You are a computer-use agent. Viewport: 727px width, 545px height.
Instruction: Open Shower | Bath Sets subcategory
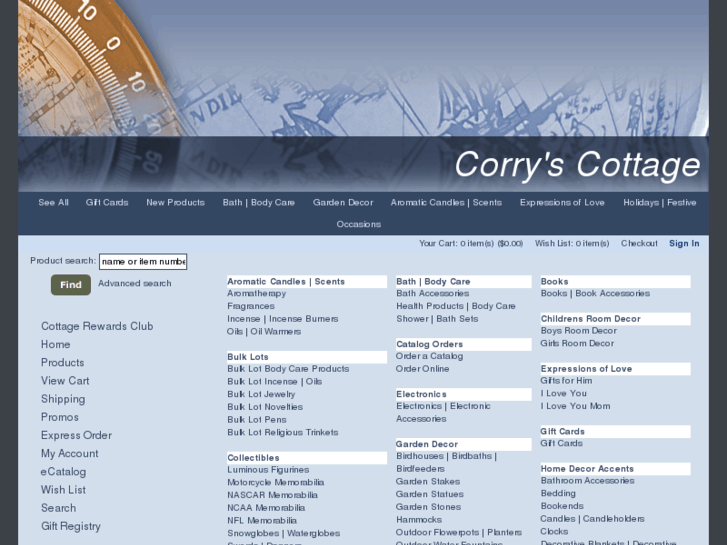pyautogui.click(x=437, y=319)
